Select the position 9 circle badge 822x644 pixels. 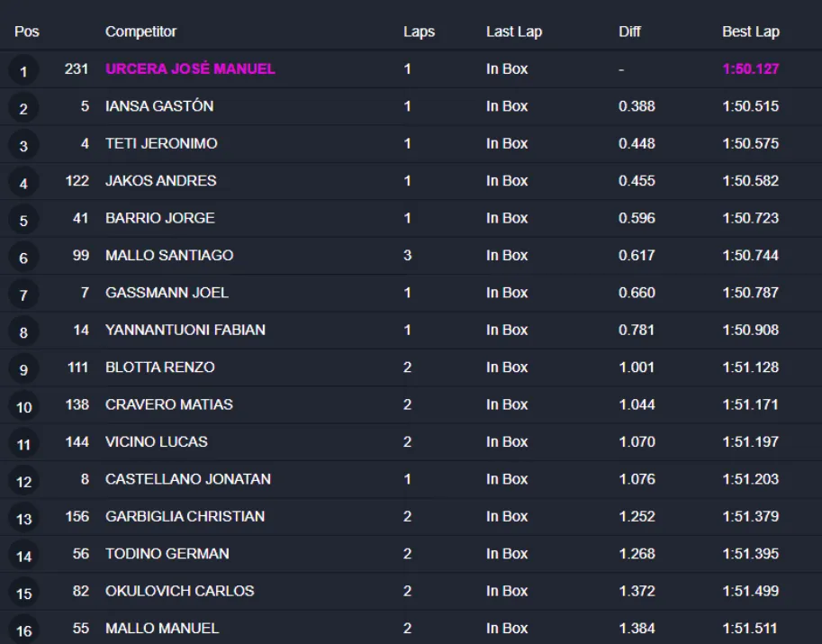(23, 369)
